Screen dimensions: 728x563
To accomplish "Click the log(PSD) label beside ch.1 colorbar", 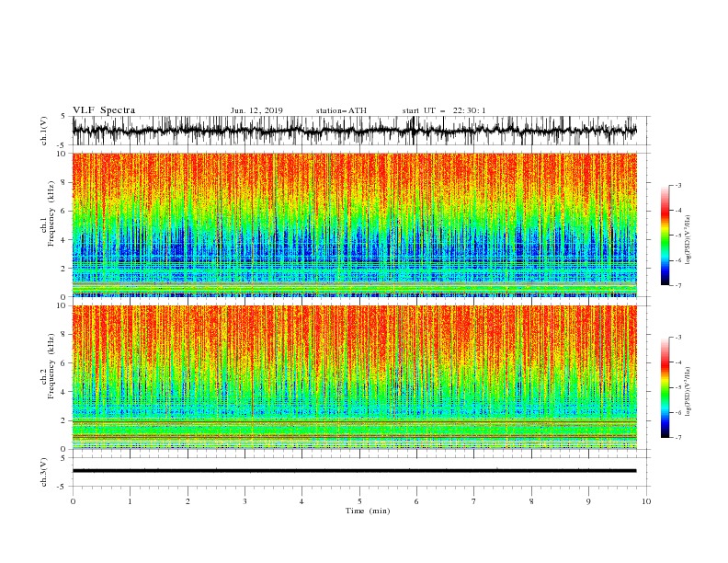I will coord(688,240).
